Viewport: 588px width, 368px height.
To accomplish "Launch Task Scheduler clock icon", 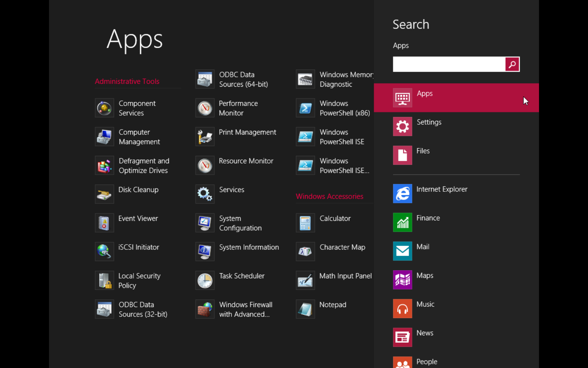I will [x=205, y=280].
